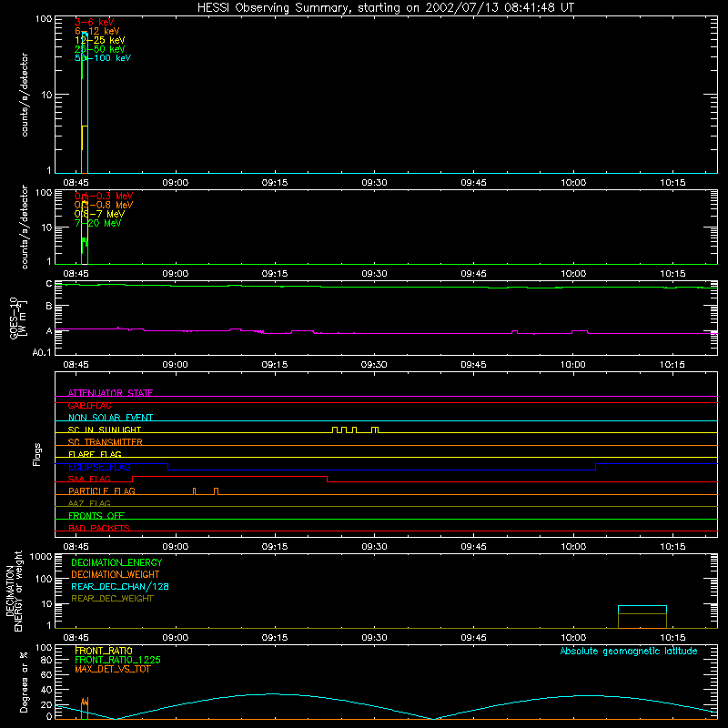
Task: Click the 7-20 MeV legend label
Action: point(97,223)
